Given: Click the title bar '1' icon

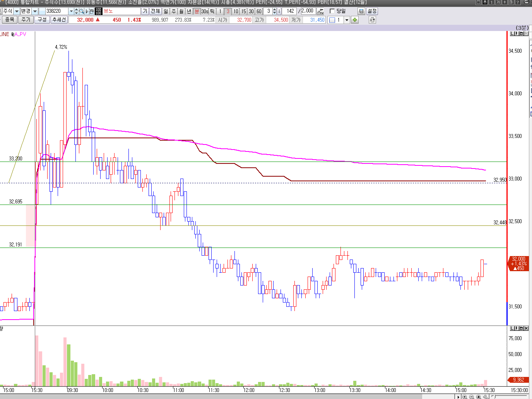Looking at the screenshot, I should [x=491, y=2].
